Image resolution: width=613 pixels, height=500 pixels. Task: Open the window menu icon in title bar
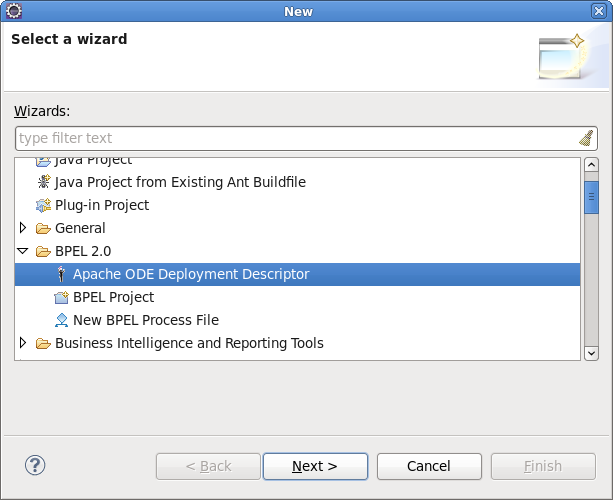click(x=13, y=11)
